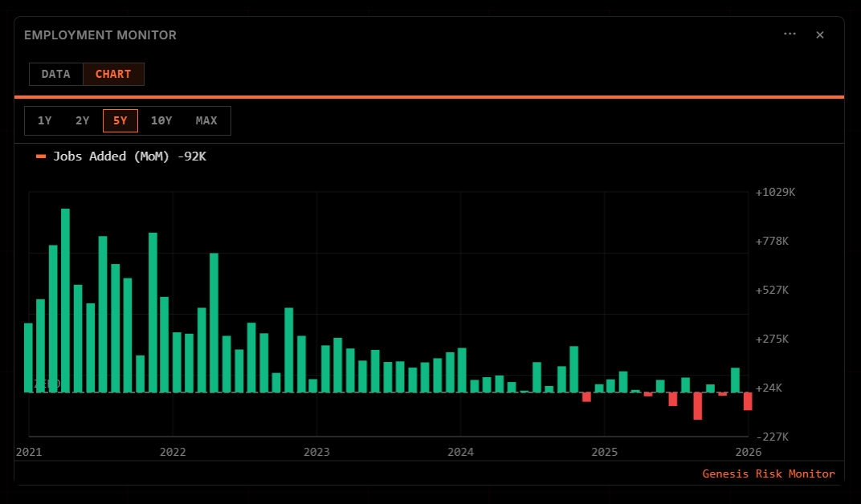Select the 5Y range button
The width and height of the screenshot is (861, 504).
tap(120, 120)
